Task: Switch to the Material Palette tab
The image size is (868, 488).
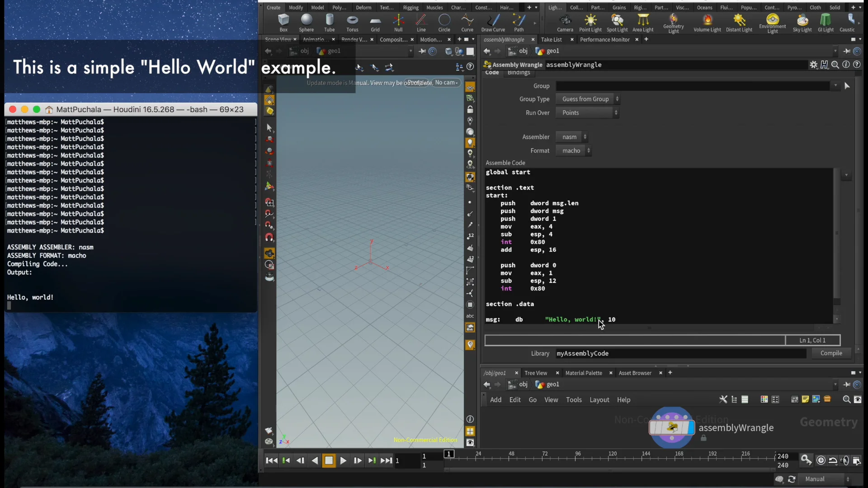Action: (584, 373)
